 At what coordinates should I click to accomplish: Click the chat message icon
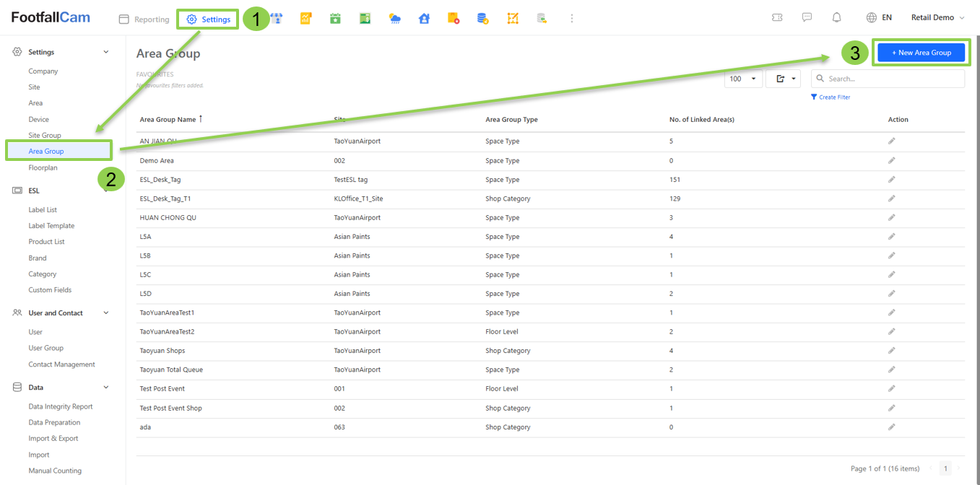pos(807,18)
